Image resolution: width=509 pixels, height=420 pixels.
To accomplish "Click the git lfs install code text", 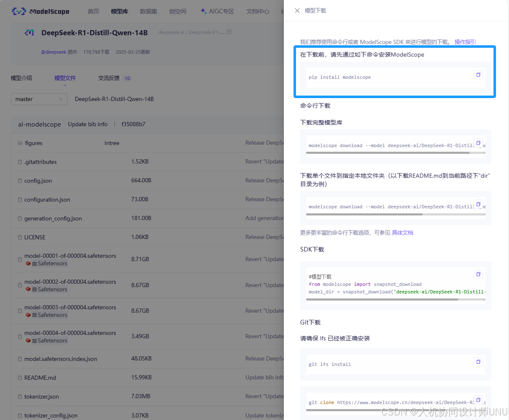I will 330,364.
